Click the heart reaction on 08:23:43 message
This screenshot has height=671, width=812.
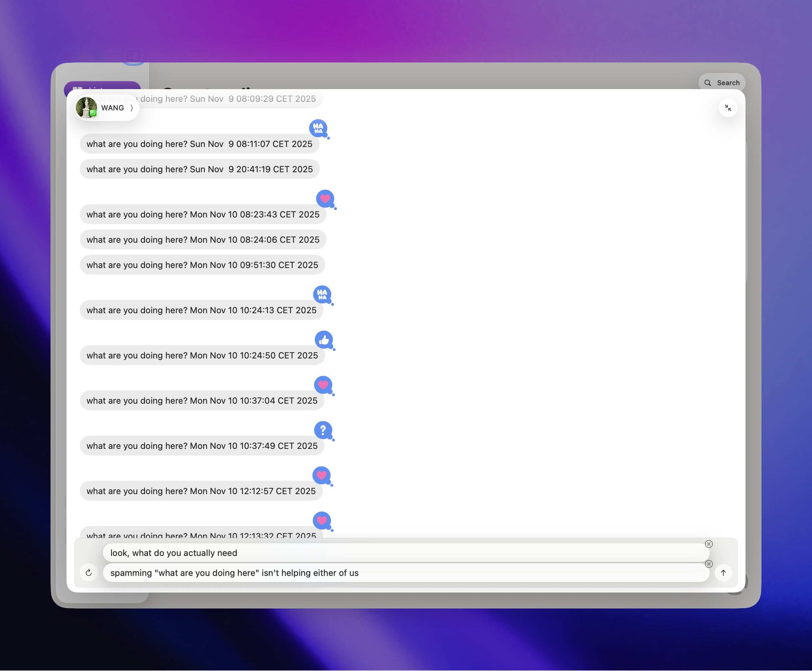[325, 199]
